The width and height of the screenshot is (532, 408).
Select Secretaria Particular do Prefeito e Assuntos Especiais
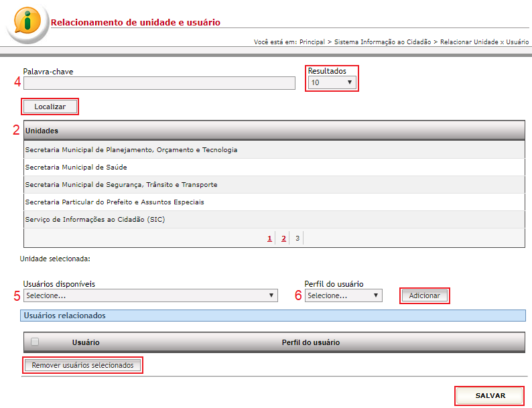(274, 202)
